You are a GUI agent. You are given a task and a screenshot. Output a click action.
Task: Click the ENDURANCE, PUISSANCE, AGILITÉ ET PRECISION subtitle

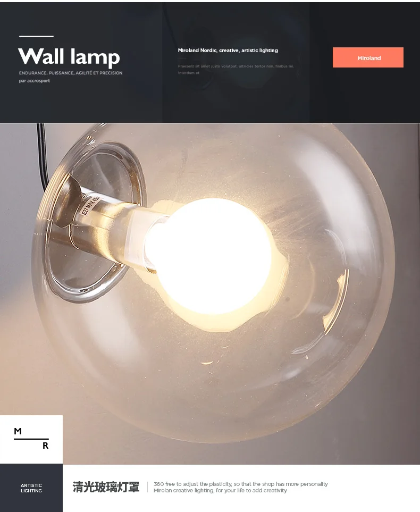[x=71, y=73]
